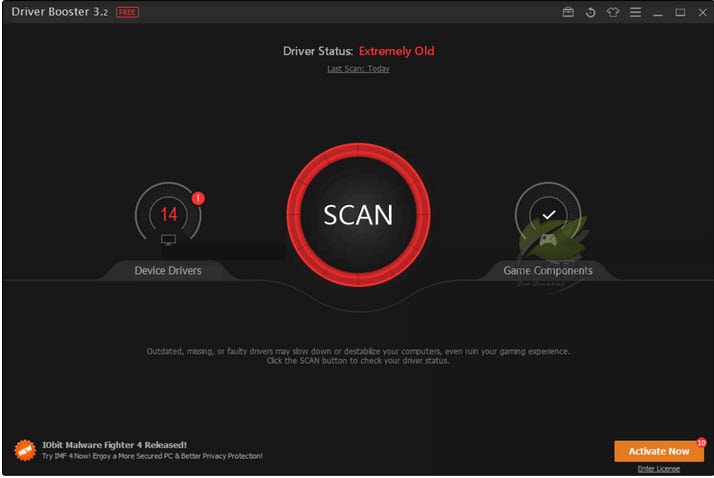
Task: Click the Extremely Old driver status text
Action: 396,51
